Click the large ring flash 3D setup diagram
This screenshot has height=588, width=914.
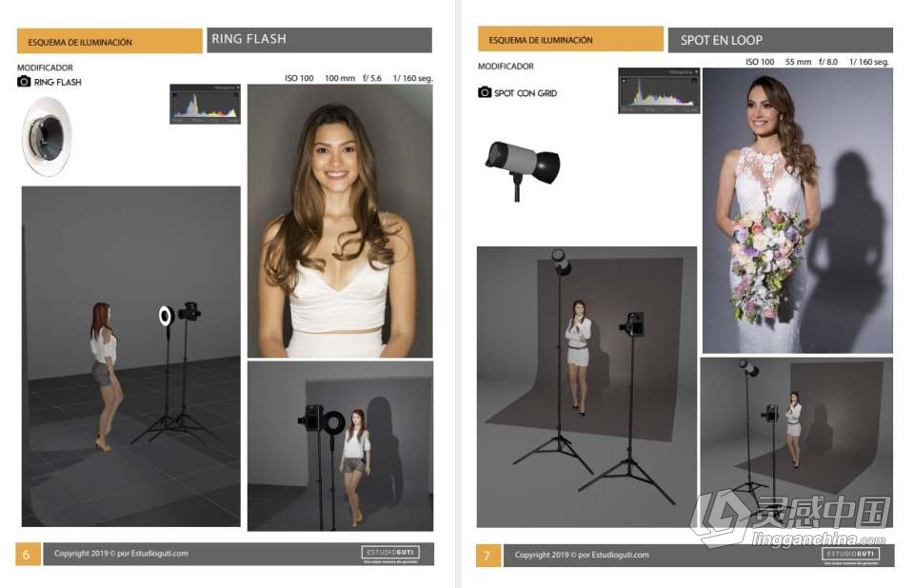point(131,357)
